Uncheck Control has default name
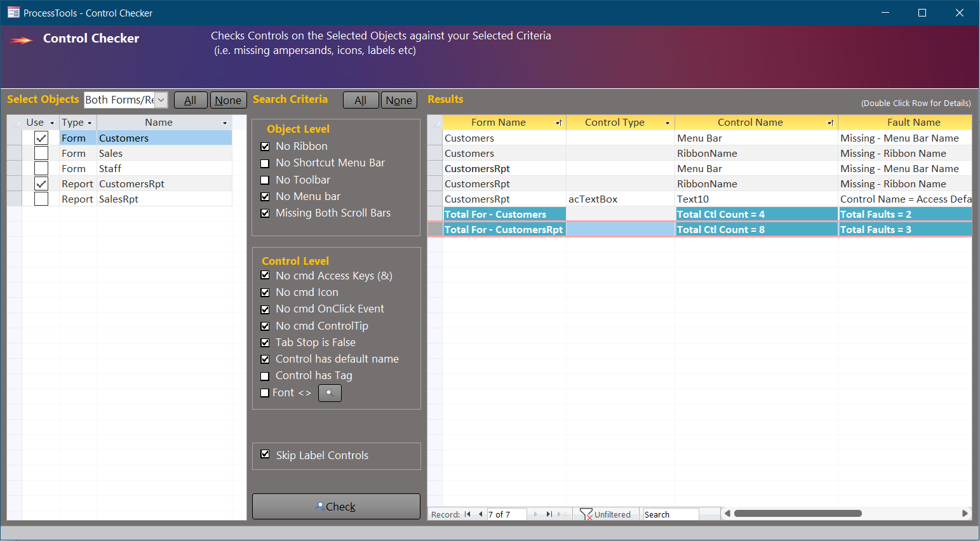Viewport: 980px width, 541px height. pos(265,359)
